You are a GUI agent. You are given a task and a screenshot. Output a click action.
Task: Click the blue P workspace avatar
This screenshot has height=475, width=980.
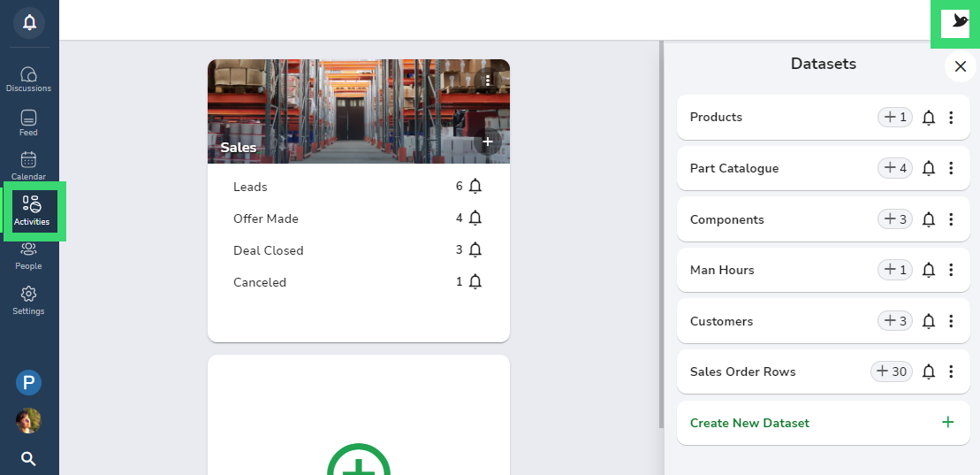point(29,382)
